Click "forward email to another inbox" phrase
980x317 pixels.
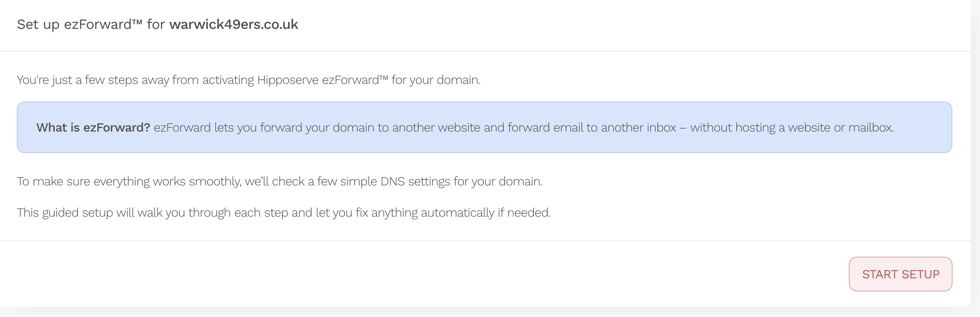(591, 128)
